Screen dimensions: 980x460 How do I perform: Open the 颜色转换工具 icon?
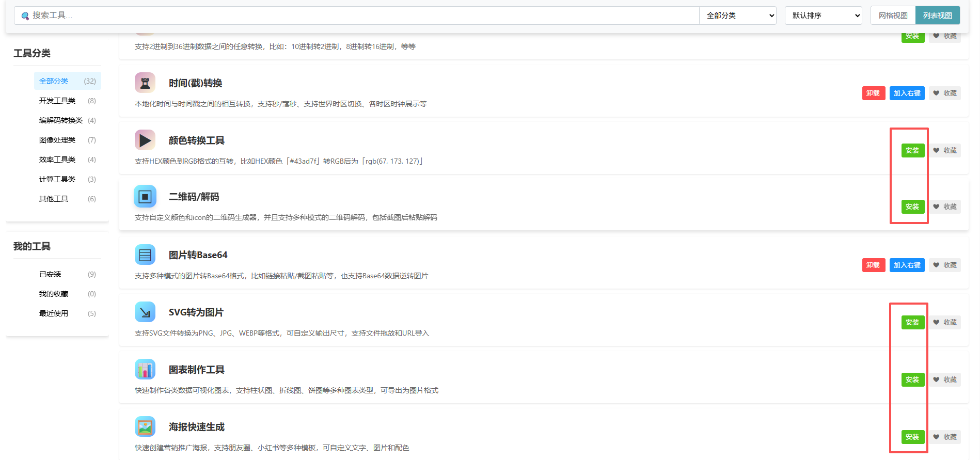145,140
